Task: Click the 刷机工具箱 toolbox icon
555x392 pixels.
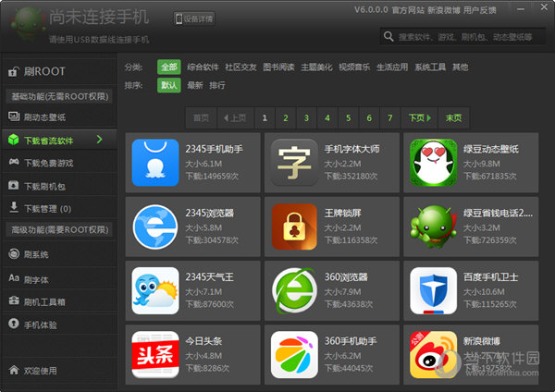Action: click(x=14, y=301)
